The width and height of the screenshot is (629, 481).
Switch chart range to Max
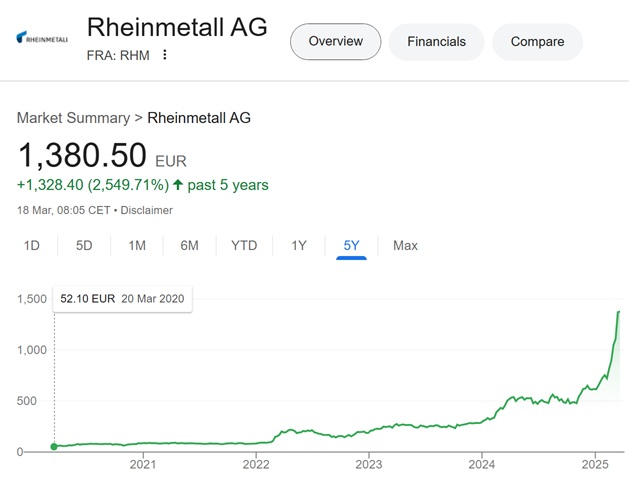click(x=405, y=245)
